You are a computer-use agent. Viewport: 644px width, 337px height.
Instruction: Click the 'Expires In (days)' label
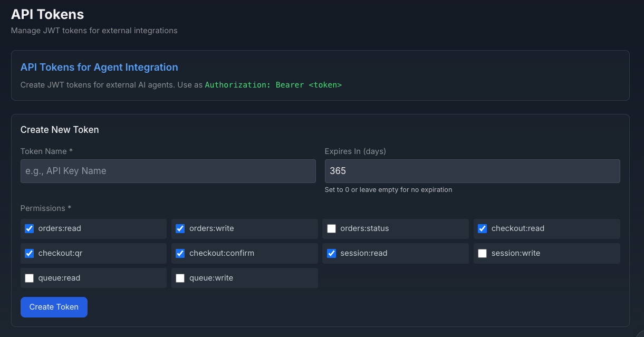pos(355,151)
